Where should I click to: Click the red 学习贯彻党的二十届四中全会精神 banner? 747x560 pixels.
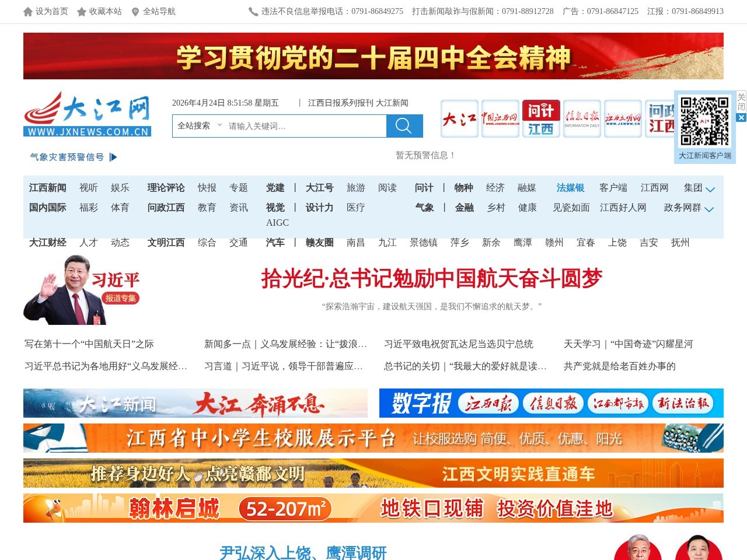(373, 56)
